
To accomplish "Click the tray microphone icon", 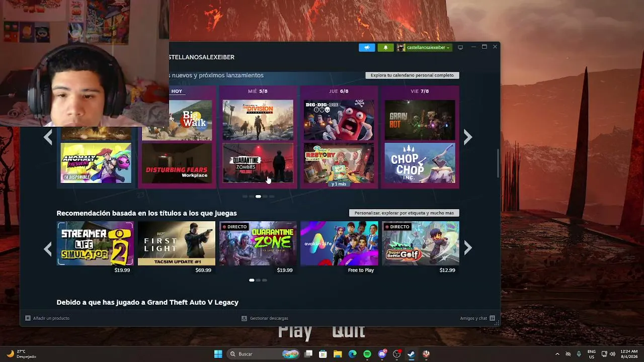I will click(x=579, y=354).
